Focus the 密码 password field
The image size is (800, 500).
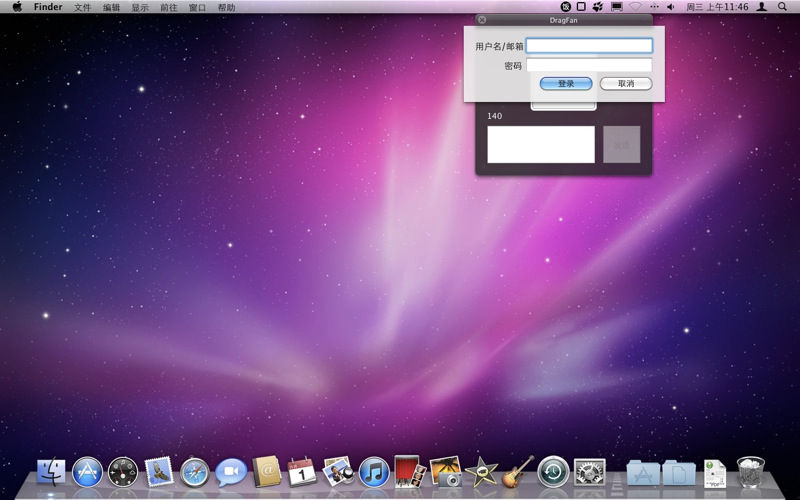tap(589, 65)
